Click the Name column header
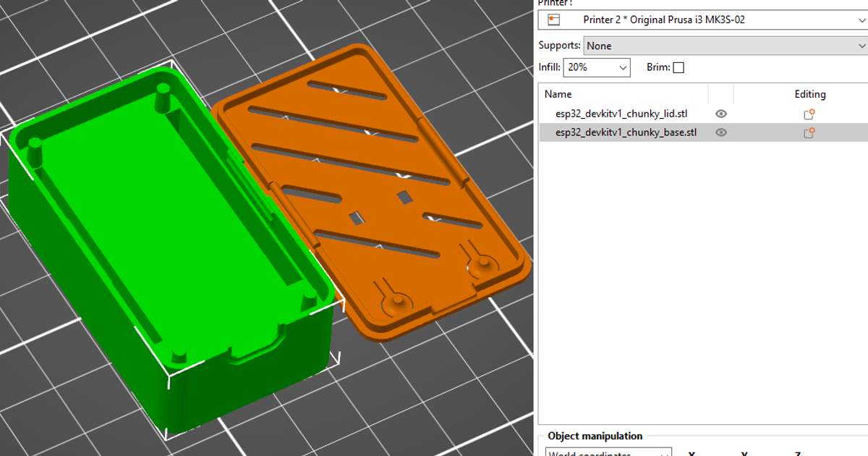 pyautogui.click(x=558, y=94)
